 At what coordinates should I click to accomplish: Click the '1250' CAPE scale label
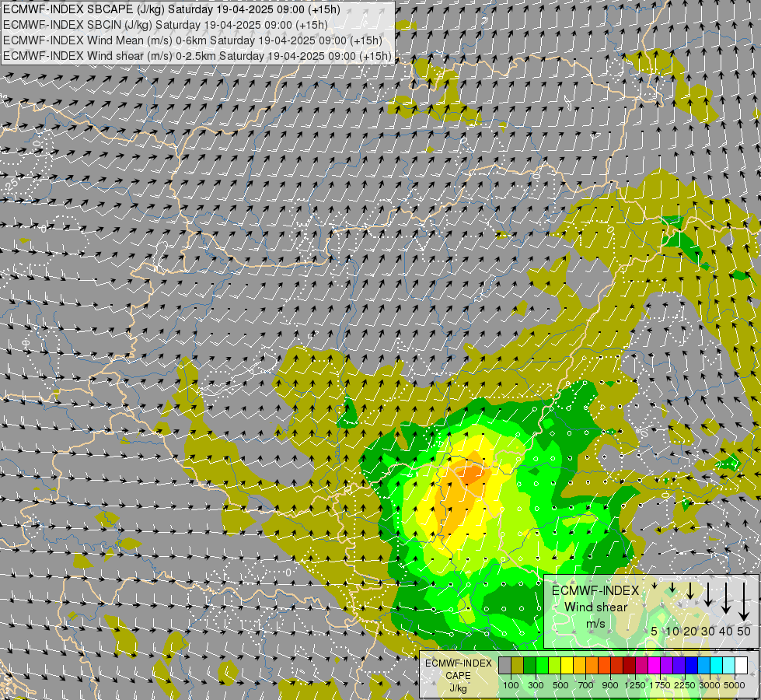pyautogui.click(x=635, y=685)
